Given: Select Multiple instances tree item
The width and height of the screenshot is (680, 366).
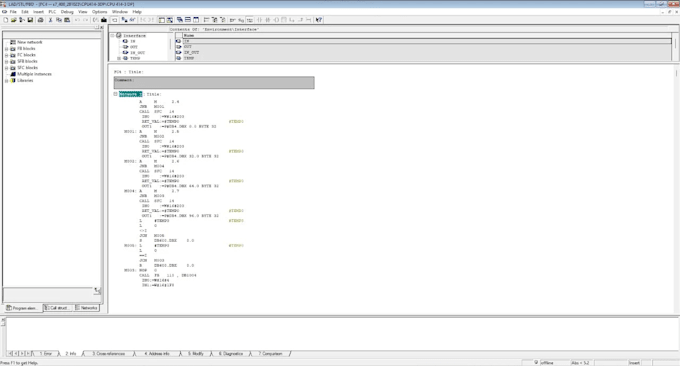Looking at the screenshot, I should [x=34, y=74].
